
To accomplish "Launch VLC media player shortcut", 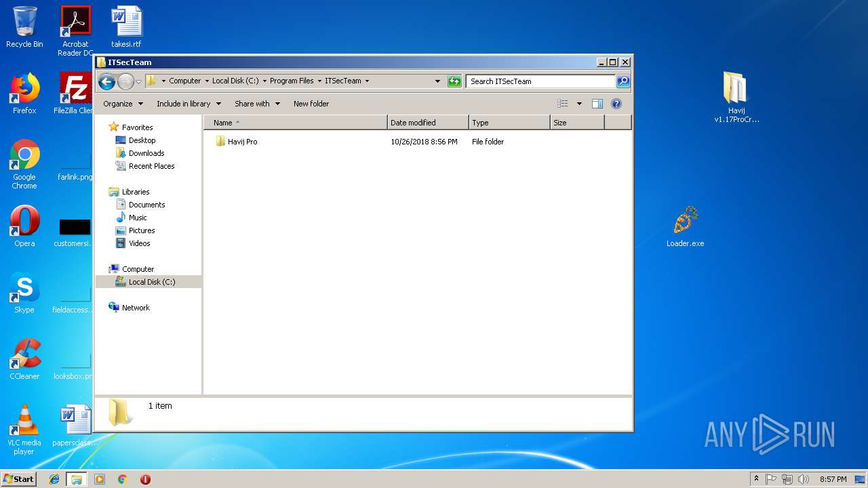I will [x=24, y=430].
